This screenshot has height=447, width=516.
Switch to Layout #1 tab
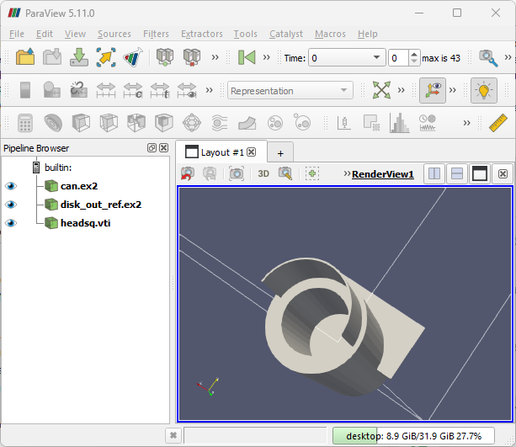(x=222, y=152)
